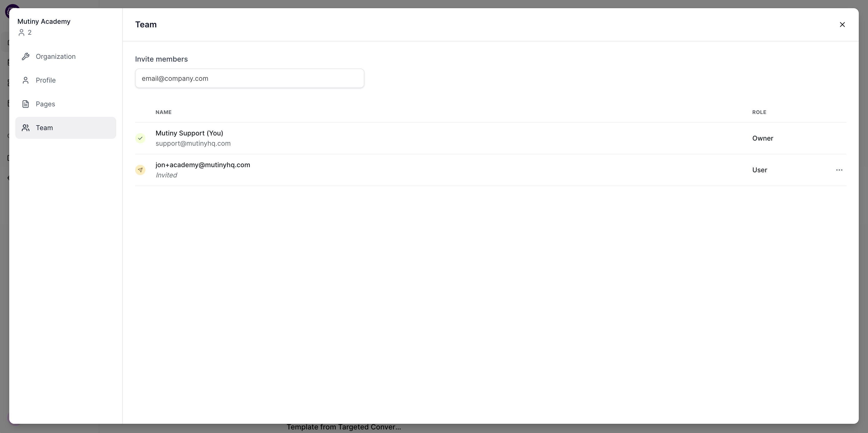Select the Organization wrench icon
Image resolution: width=868 pixels, height=433 pixels.
tap(26, 56)
